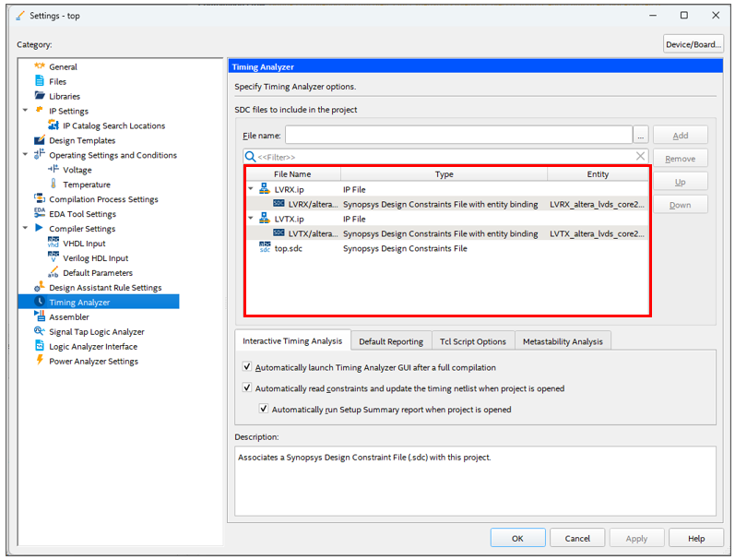Collapse the IP Settings category
735x560 pixels.
click(26, 111)
